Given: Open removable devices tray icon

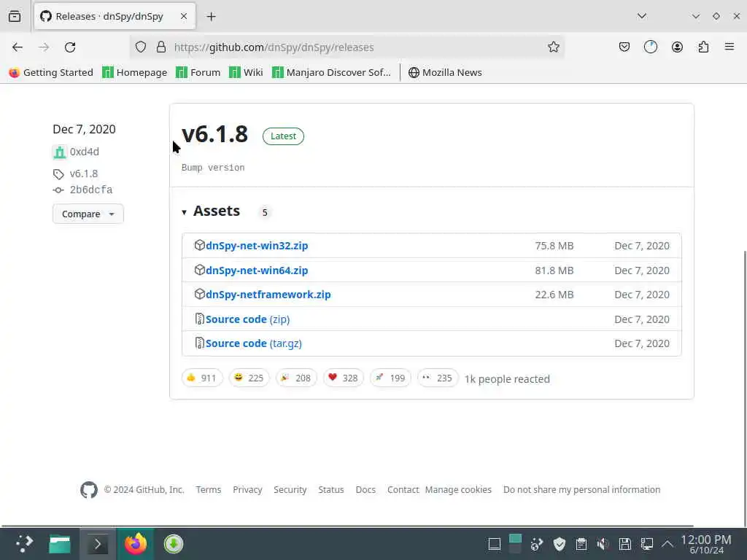Looking at the screenshot, I should click(625, 544).
